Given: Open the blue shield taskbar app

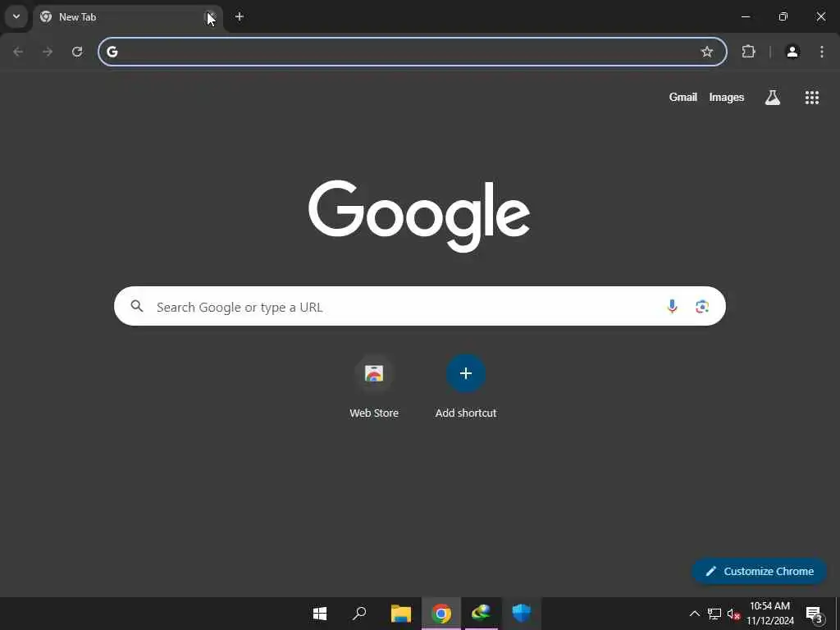Looking at the screenshot, I should click(521, 614).
